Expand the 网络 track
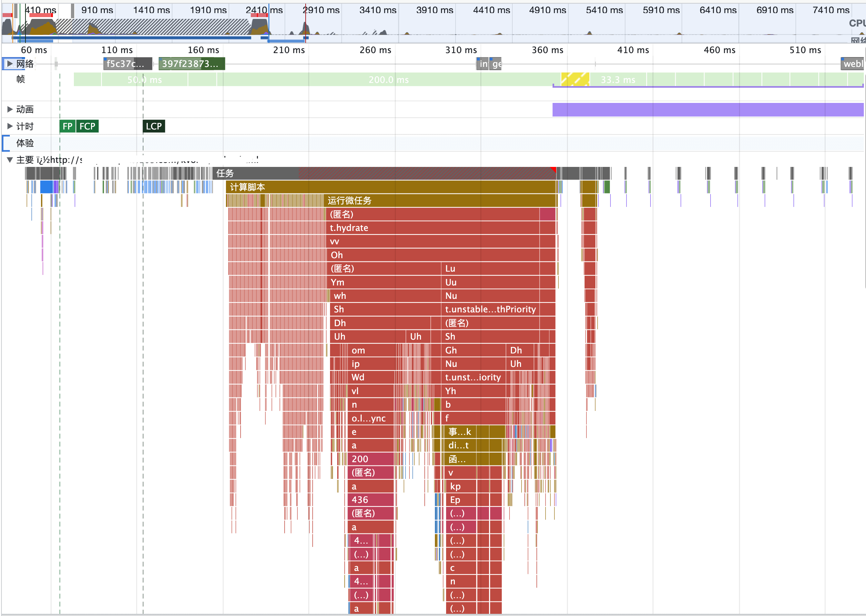Viewport: 866px width, 616px height. tap(10, 64)
